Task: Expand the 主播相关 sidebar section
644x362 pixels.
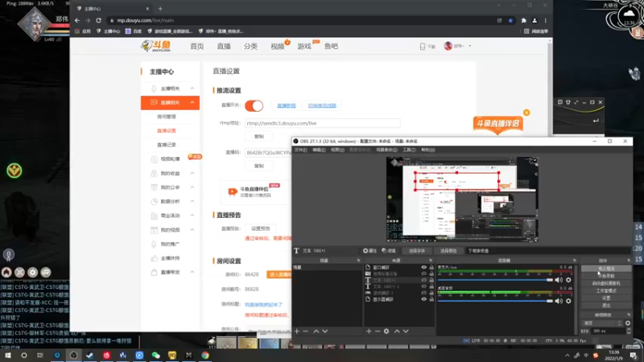Action: [192, 88]
